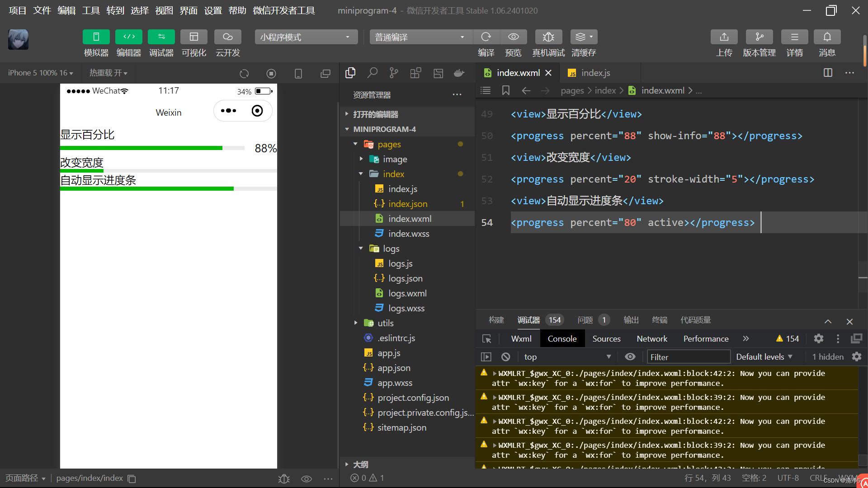This screenshot has width=868, height=488.
Task: Switch to the Network tab
Action: [x=651, y=339]
